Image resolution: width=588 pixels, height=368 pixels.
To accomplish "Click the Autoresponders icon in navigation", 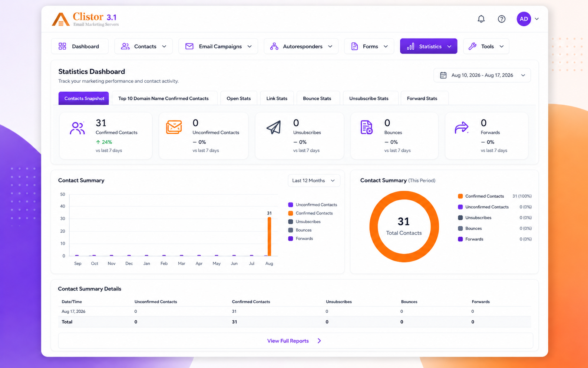I will (274, 46).
